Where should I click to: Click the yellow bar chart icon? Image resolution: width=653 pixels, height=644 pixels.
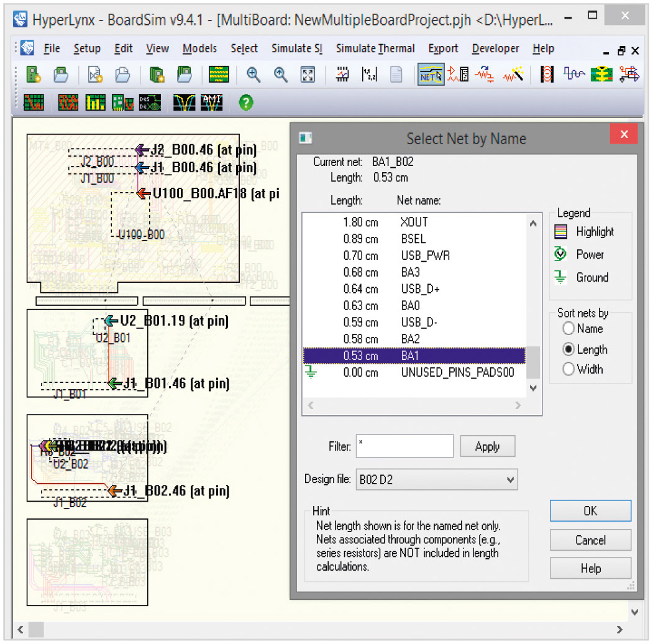pyautogui.click(x=95, y=103)
